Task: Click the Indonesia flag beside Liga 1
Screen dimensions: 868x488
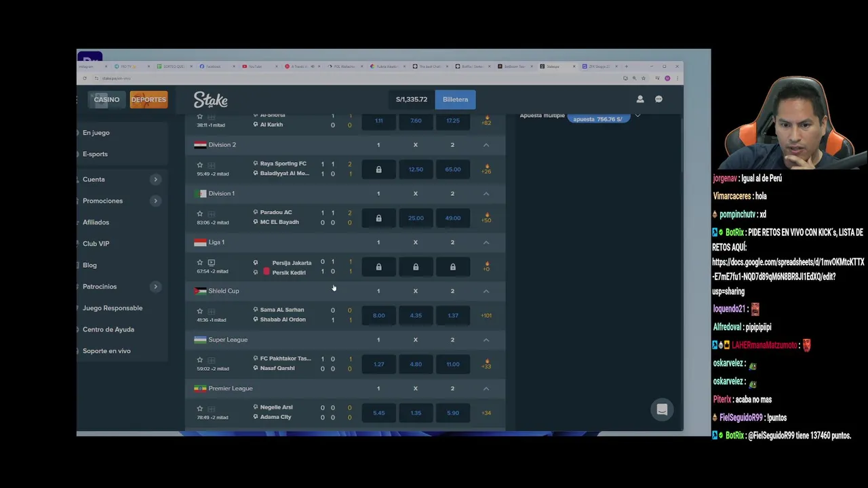Action: pyautogui.click(x=200, y=242)
